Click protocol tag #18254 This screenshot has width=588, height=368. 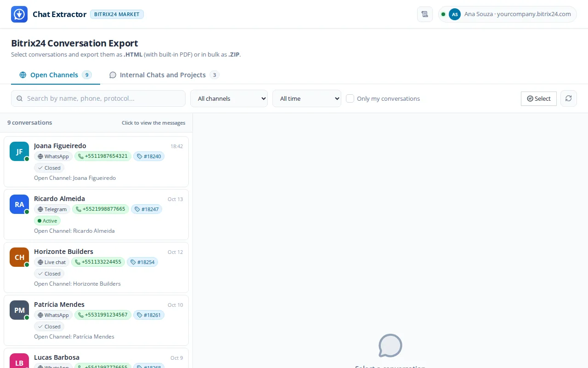pyautogui.click(x=142, y=262)
